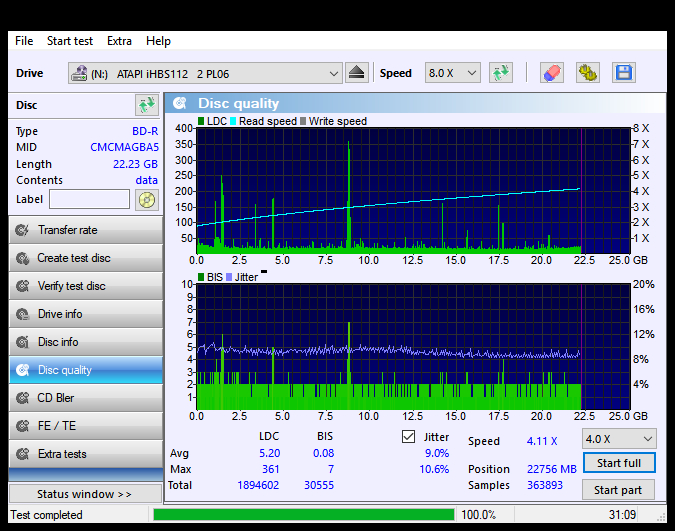675x531 pixels.
Task: Click the BIS total 30555
Action: coord(319,485)
